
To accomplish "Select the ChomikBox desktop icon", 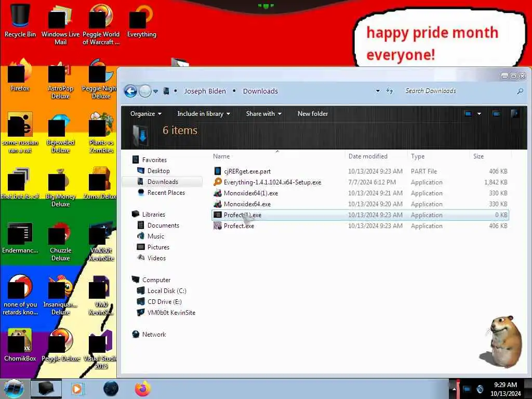I will 20,345.
